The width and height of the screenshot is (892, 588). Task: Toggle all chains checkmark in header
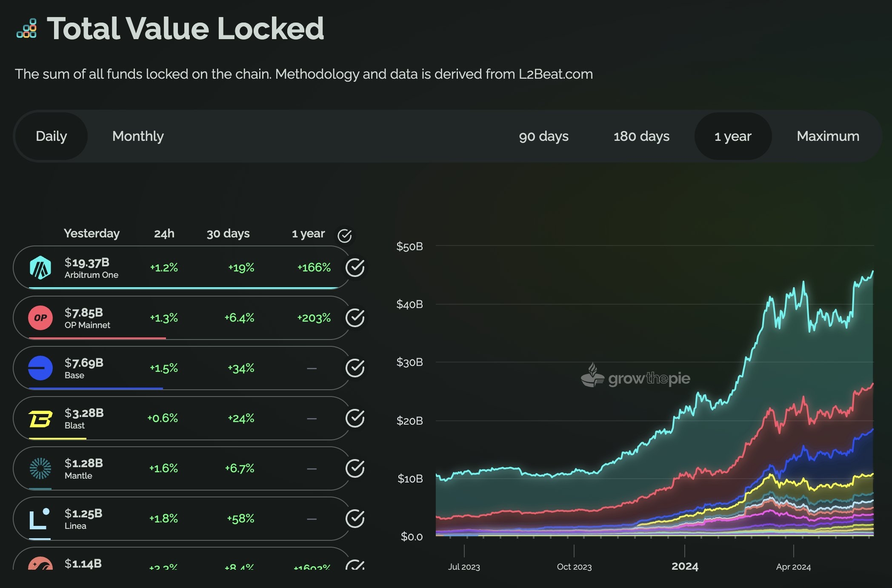pos(344,235)
